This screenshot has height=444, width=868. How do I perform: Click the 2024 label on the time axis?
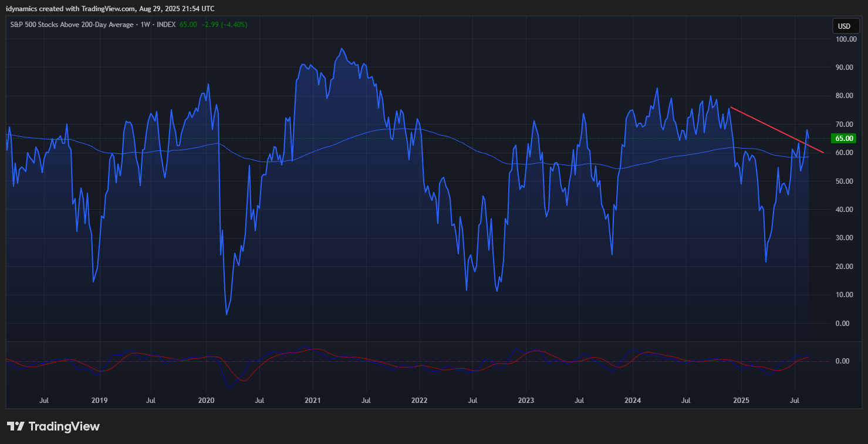click(633, 401)
